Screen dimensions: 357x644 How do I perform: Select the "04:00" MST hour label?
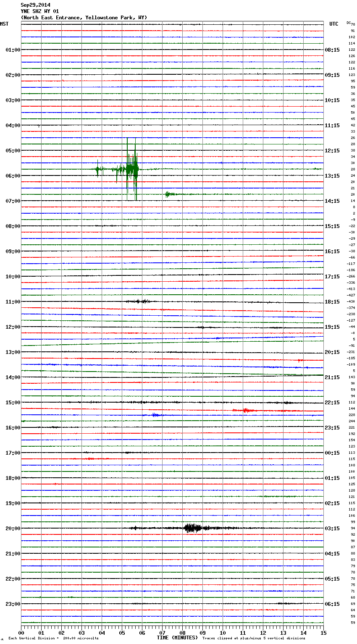(x=13, y=126)
